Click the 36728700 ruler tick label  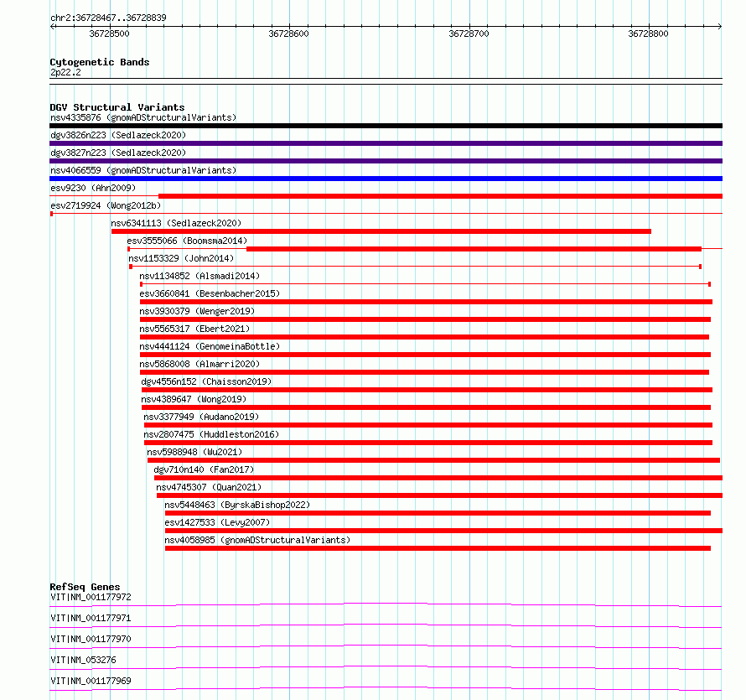(469, 34)
